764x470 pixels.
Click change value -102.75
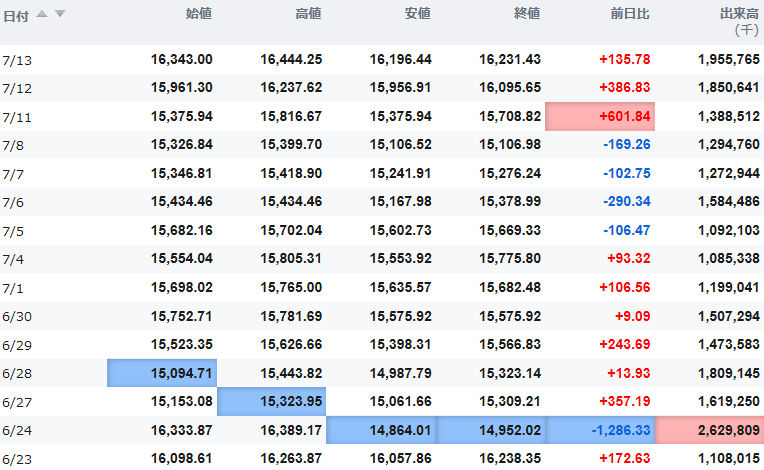coord(627,173)
